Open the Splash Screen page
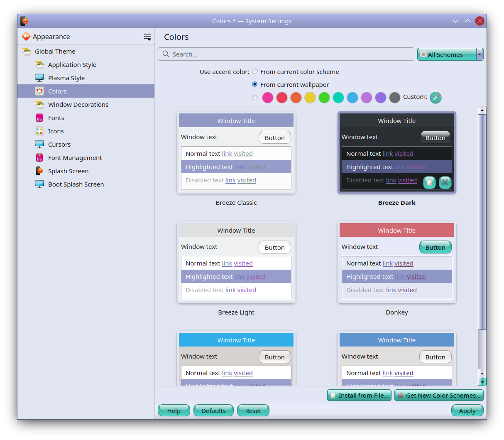The height and width of the screenshot is (440, 504). pos(86,171)
